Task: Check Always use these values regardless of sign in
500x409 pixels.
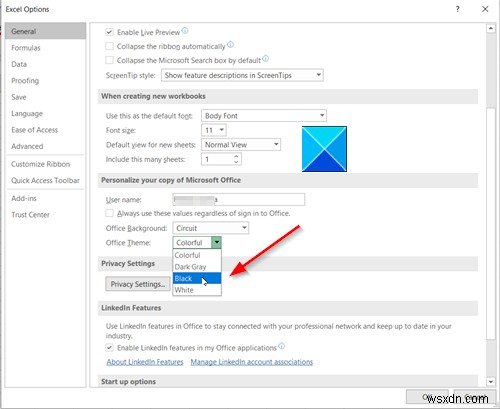Action: (109, 213)
